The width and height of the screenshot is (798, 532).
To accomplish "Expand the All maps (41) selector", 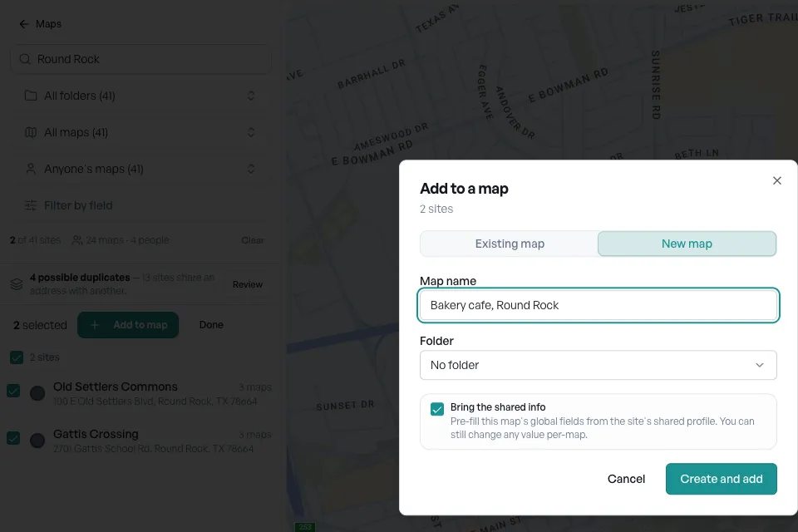I will [140, 132].
